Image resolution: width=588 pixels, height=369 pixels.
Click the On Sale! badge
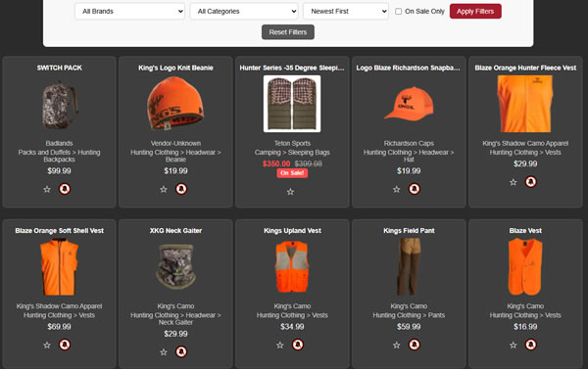(x=292, y=173)
